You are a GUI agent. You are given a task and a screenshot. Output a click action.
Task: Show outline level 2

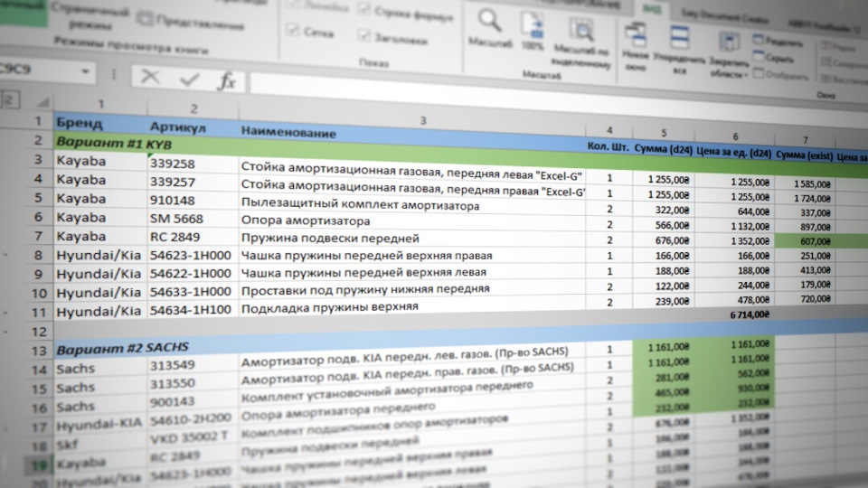tap(10, 99)
